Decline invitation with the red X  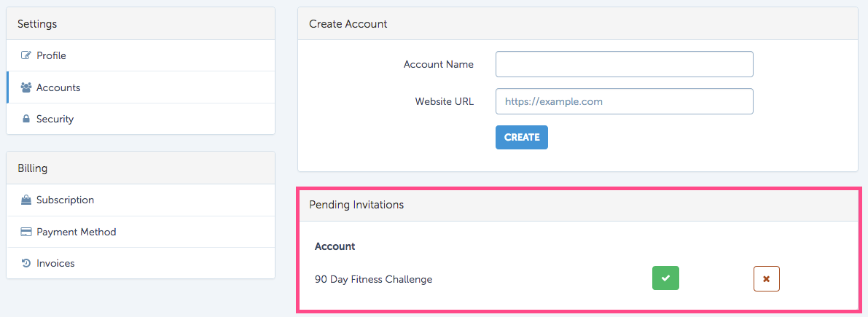pyautogui.click(x=766, y=278)
